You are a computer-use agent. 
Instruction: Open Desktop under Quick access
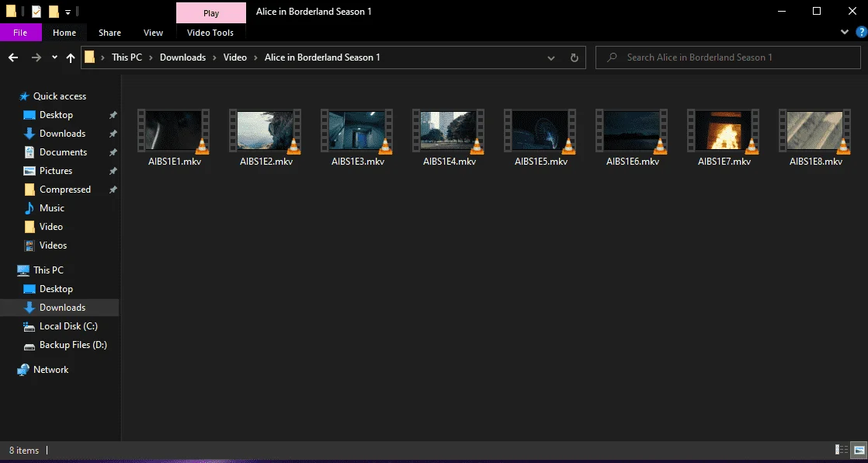tap(56, 115)
